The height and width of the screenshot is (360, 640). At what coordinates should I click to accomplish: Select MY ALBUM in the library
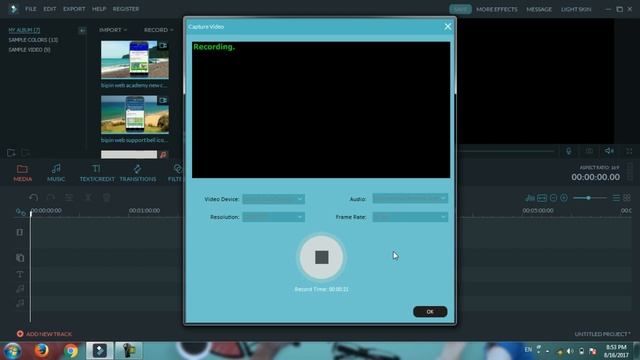(x=24, y=30)
